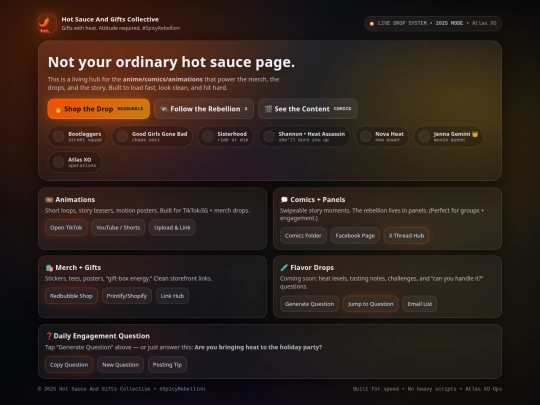Click the 2025 copyright footer text

pos(121,389)
